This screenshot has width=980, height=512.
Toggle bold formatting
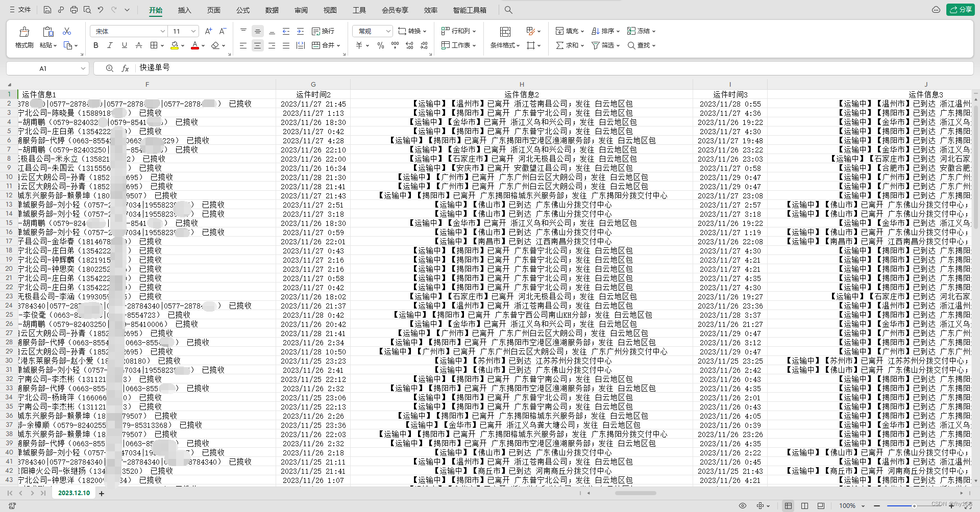(x=96, y=45)
